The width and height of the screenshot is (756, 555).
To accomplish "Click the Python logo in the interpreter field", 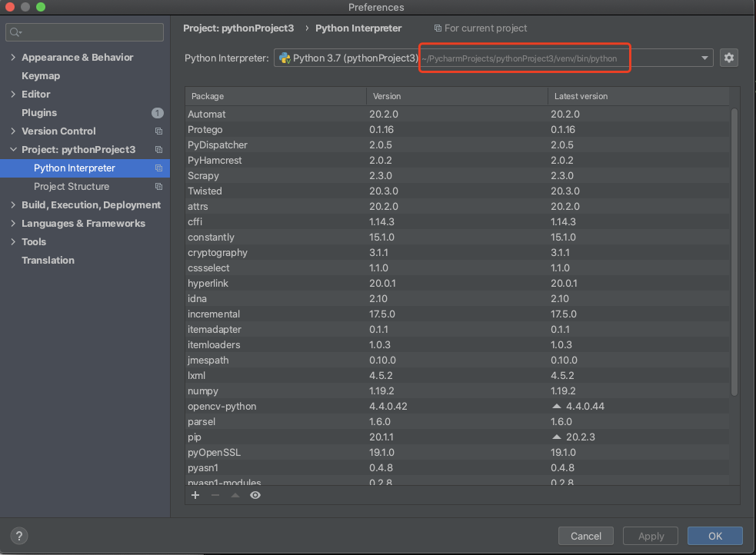I will click(285, 58).
